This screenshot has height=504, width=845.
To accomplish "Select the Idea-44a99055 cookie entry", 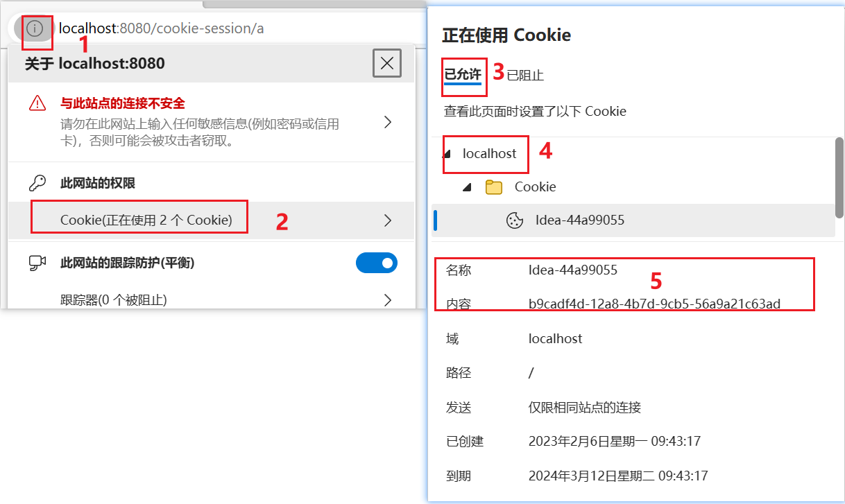I will click(x=633, y=220).
